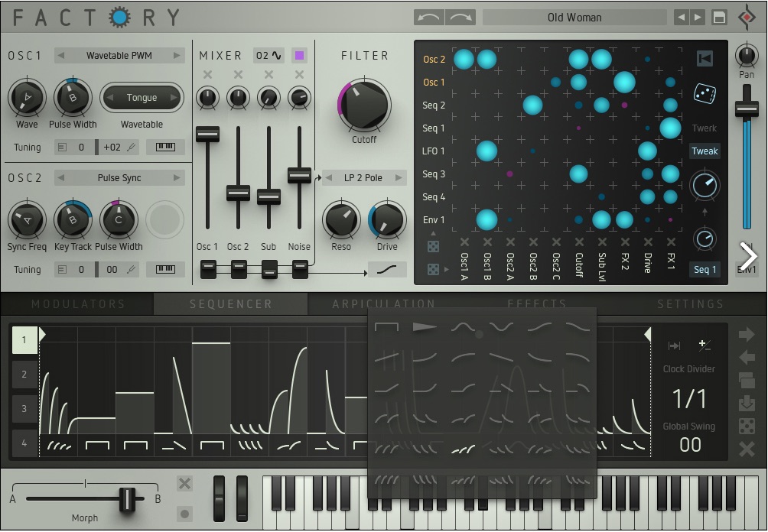768x532 pixels.
Task: Switch to the EFFECTS tab
Action: (x=538, y=303)
